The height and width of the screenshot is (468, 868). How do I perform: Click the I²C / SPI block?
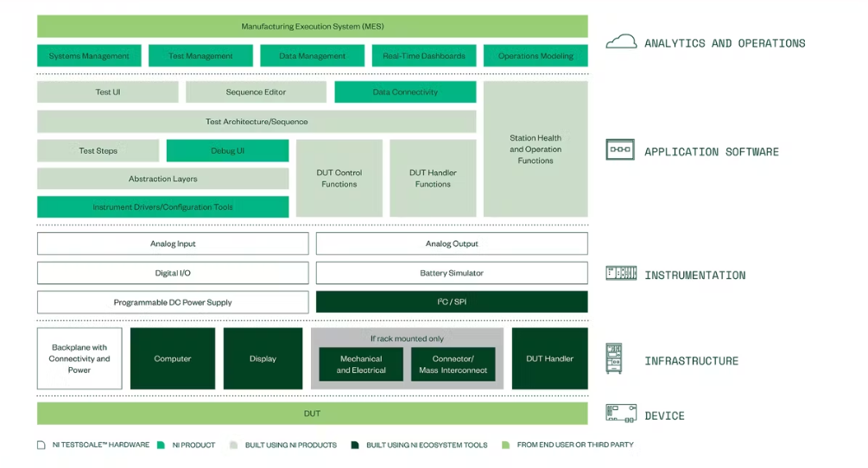click(x=452, y=301)
